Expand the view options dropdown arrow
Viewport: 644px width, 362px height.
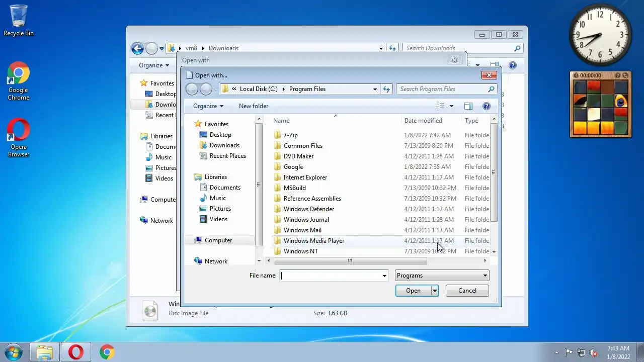click(451, 106)
